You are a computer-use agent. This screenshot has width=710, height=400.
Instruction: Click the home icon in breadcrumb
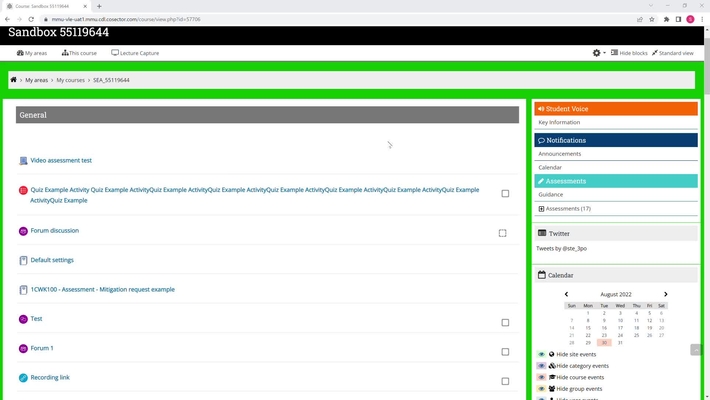pyautogui.click(x=13, y=80)
